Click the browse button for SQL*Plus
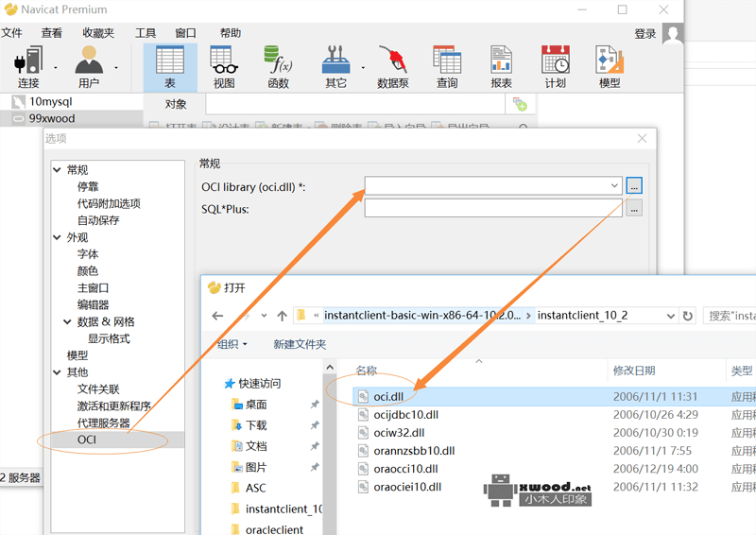Viewport: 756px width, 535px height. [x=633, y=209]
